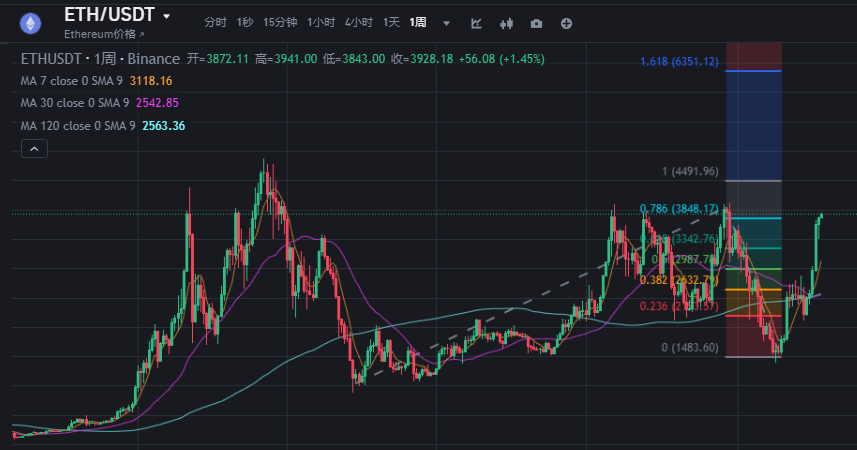Click the MA 7 close indicator label
The image size is (857, 450).
point(75,81)
